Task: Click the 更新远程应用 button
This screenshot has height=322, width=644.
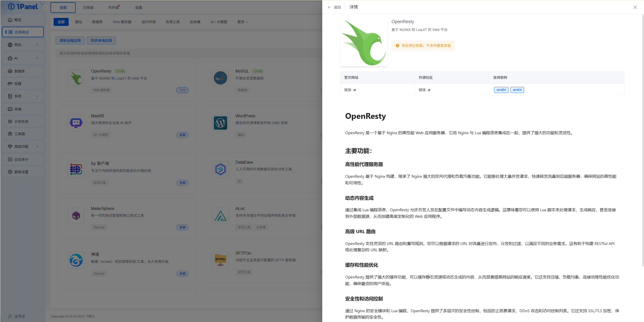Action: coord(70,40)
